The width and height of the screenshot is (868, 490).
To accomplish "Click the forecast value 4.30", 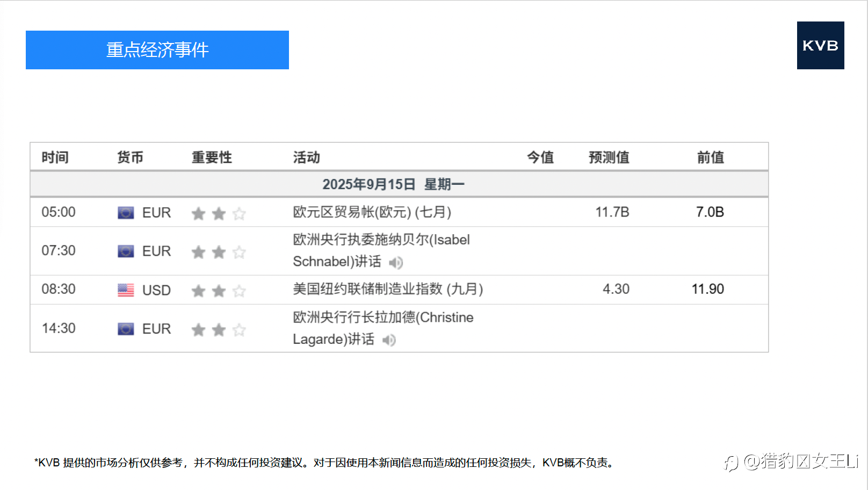I will 616,289.
